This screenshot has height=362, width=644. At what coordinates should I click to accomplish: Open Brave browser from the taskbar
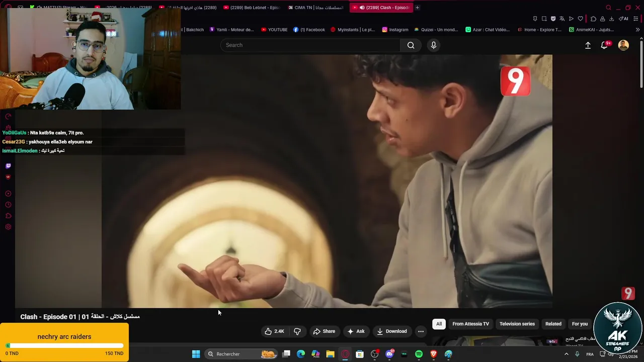434,354
